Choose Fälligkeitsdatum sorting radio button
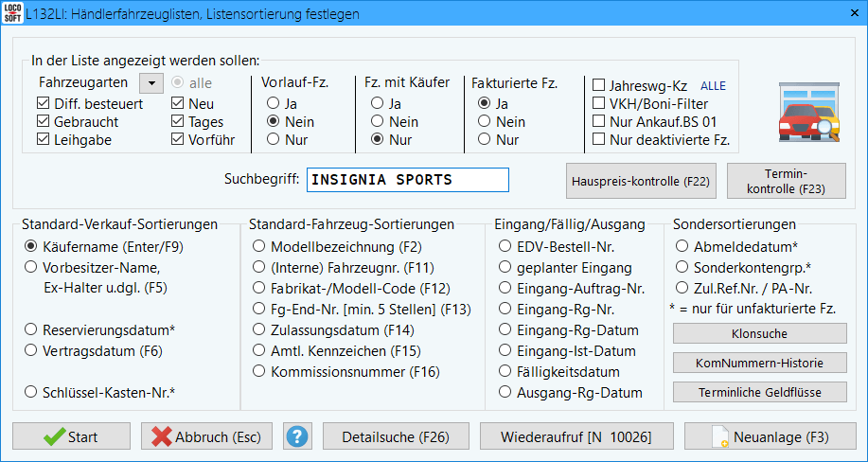The width and height of the screenshot is (868, 462). (505, 372)
